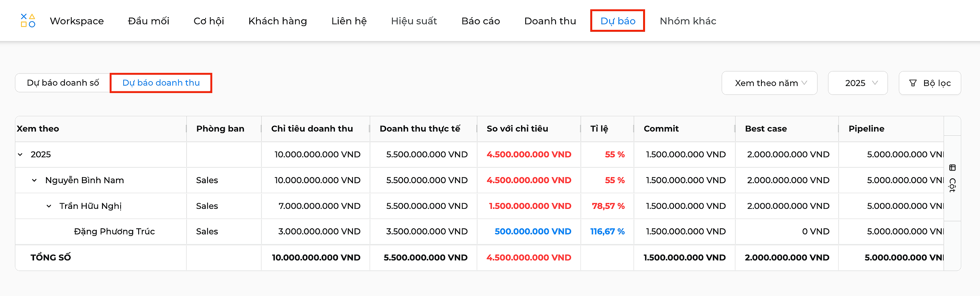Open the Xem theo năm dropdown

click(x=769, y=83)
